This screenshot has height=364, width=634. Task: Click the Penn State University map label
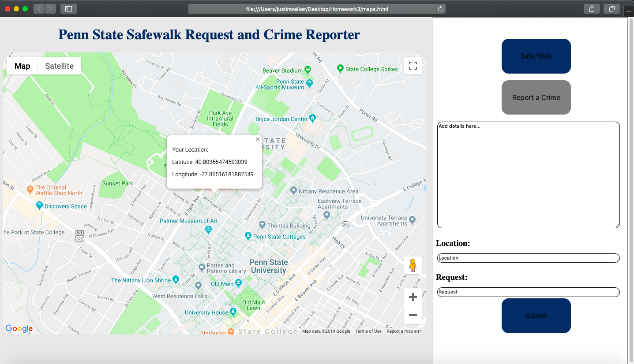pyautogui.click(x=269, y=266)
